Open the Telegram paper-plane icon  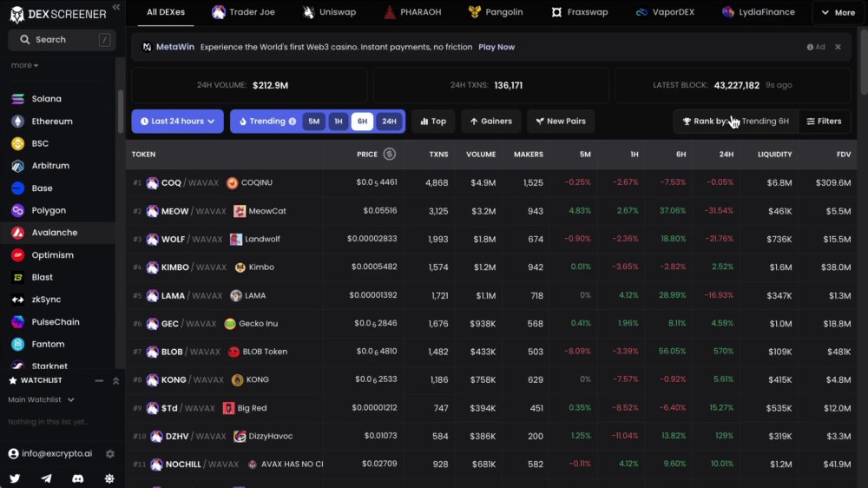pyautogui.click(x=46, y=478)
